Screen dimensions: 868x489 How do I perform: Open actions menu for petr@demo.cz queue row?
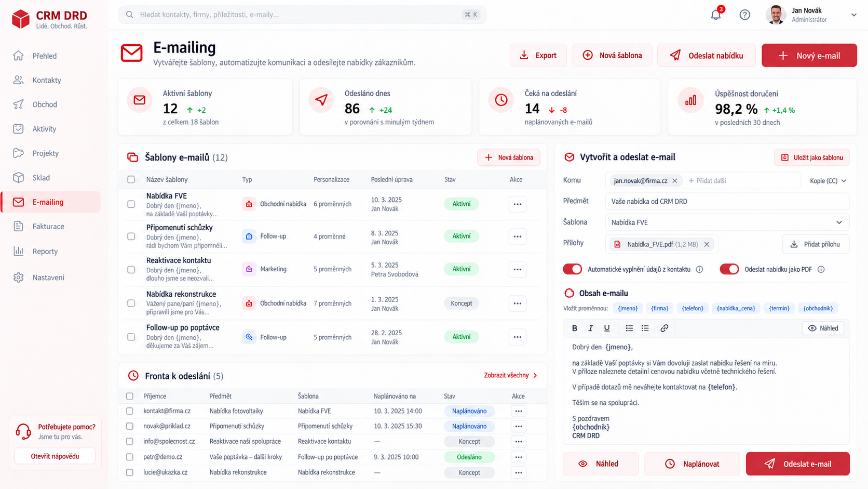pos(519,457)
